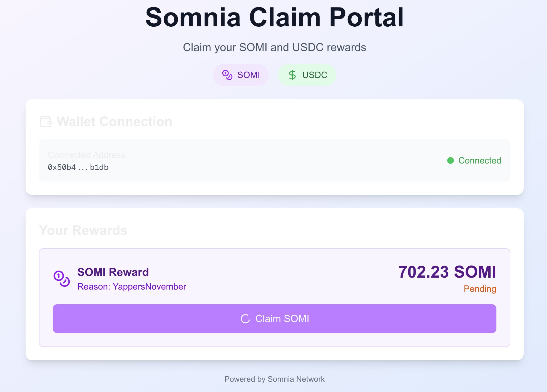547x392 pixels.
Task: Select the USDC token label
Action: pyautogui.click(x=315, y=75)
